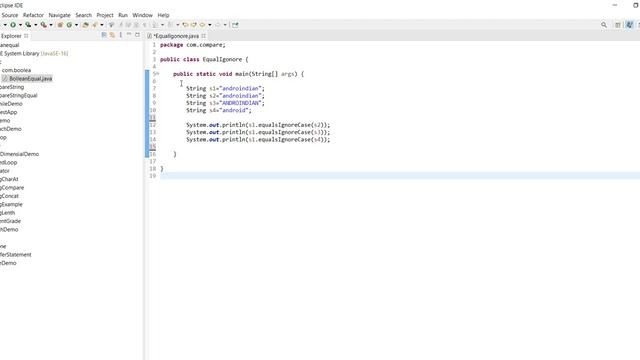Select the pareStringEqual project in tree
Image resolution: width=640 pixels, height=360 pixels.
tap(19, 96)
